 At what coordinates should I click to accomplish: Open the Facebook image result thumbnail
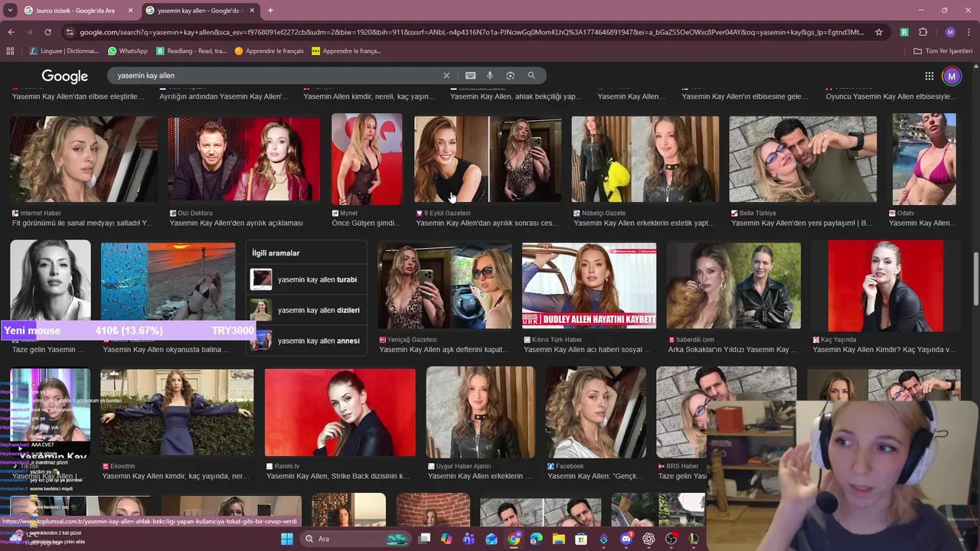point(596,412)
